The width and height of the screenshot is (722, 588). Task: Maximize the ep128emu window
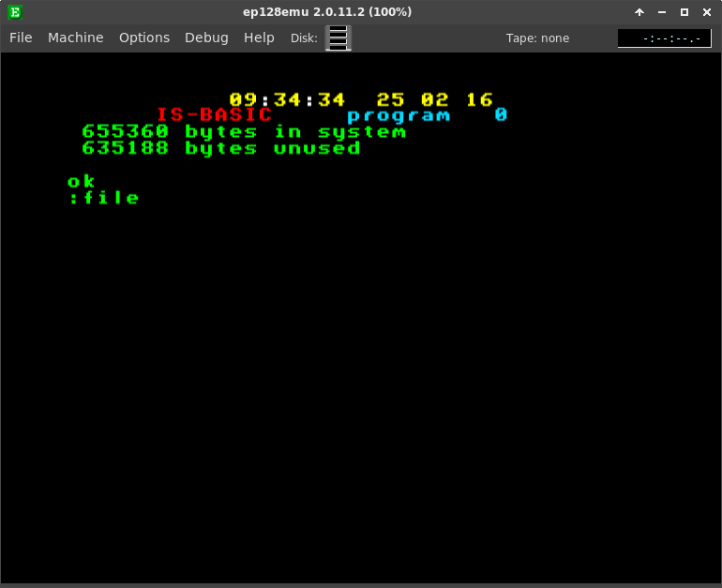point(684,12)
